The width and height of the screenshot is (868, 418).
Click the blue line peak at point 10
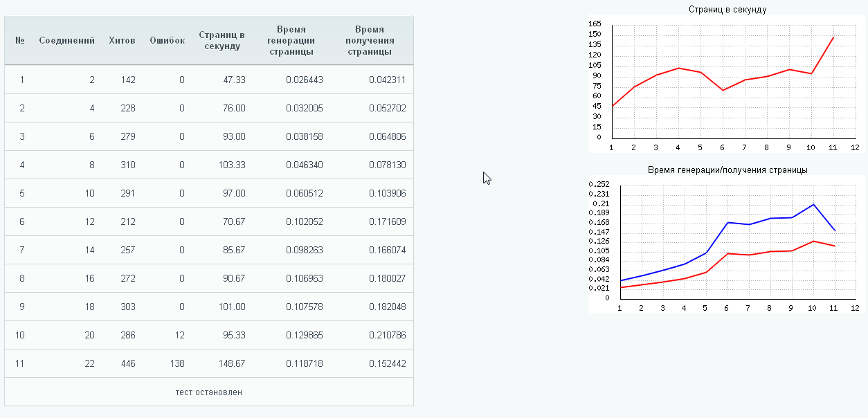[x=814, y=205]
